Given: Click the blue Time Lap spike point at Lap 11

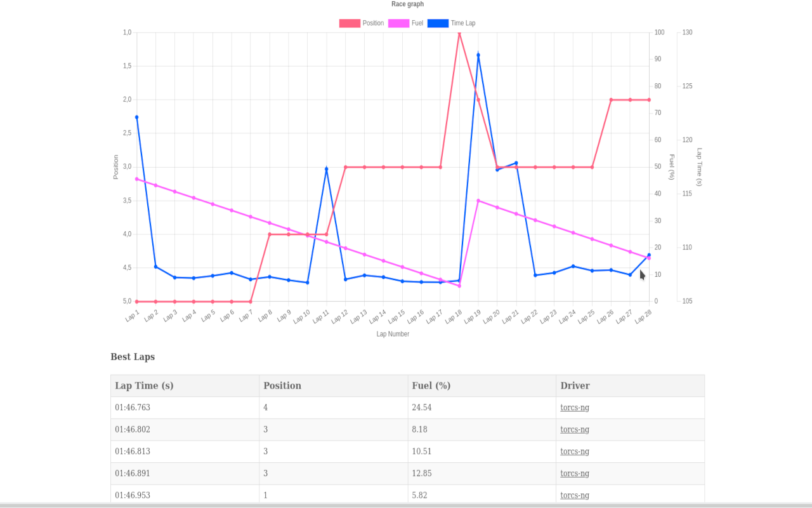Looking at the screenshot, I should [x=327, y=169].
